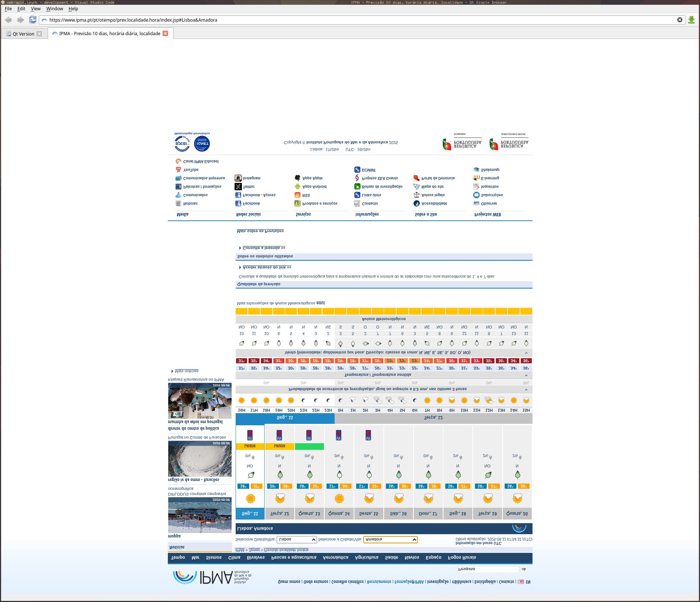Click the Bolsas de investigação icon
The height and width of the screenshot is (602, 700).
(357, 186)
